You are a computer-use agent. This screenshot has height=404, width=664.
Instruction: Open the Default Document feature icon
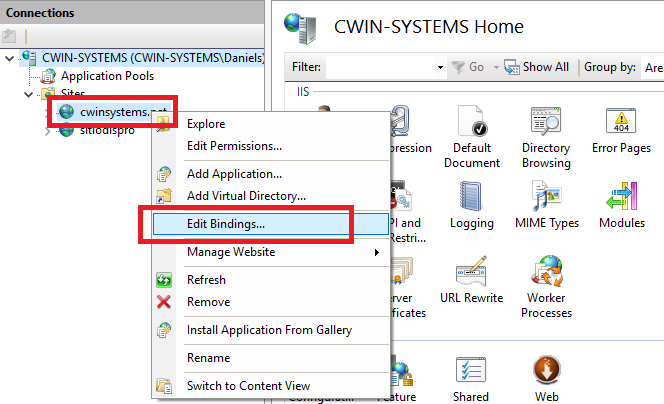click(470, 125)
